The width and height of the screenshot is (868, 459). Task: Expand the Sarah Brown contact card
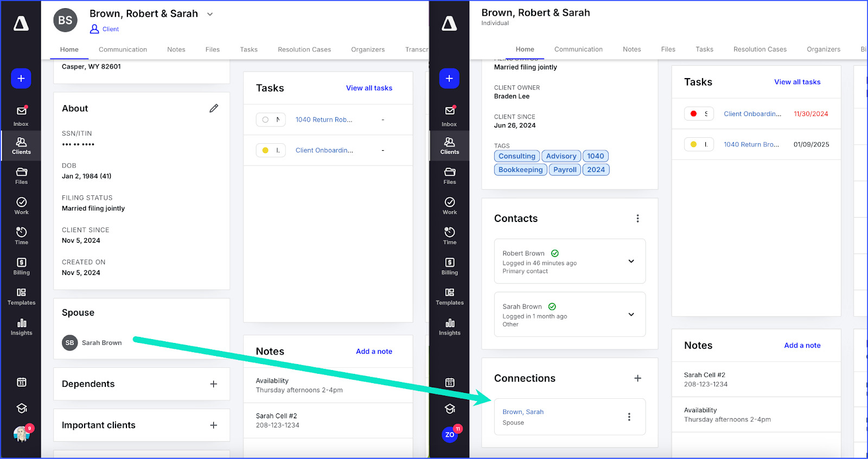631,314
